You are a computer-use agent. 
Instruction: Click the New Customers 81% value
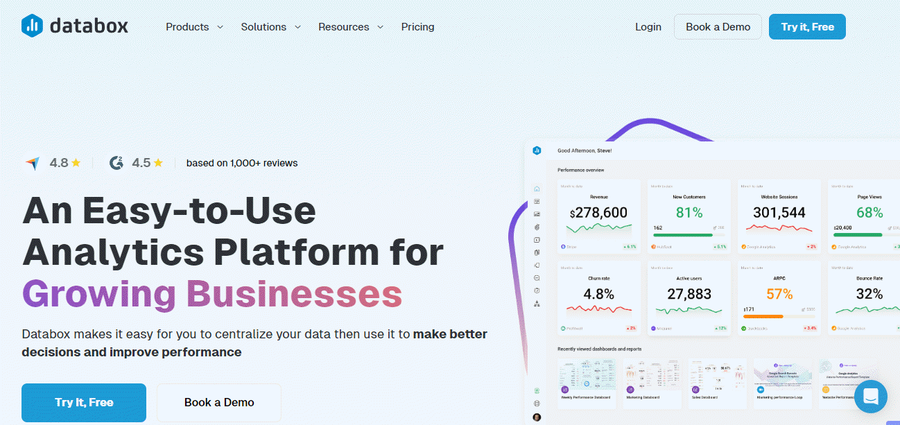689,213
